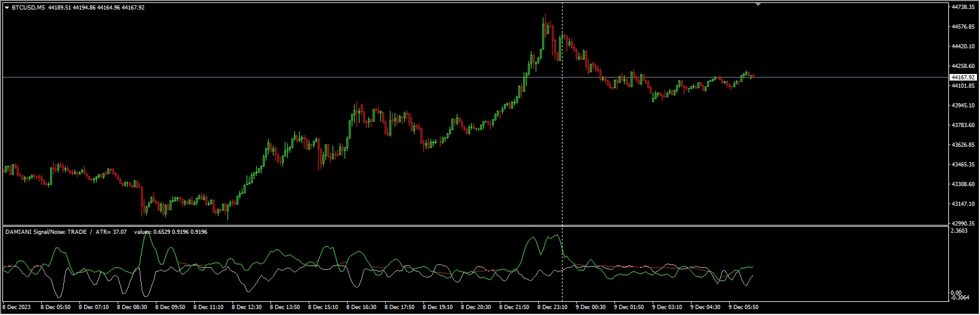Click the chart shift triangle marker at top
The width and height of the screenshot is (980, 315).
click(x=758, y=4)
